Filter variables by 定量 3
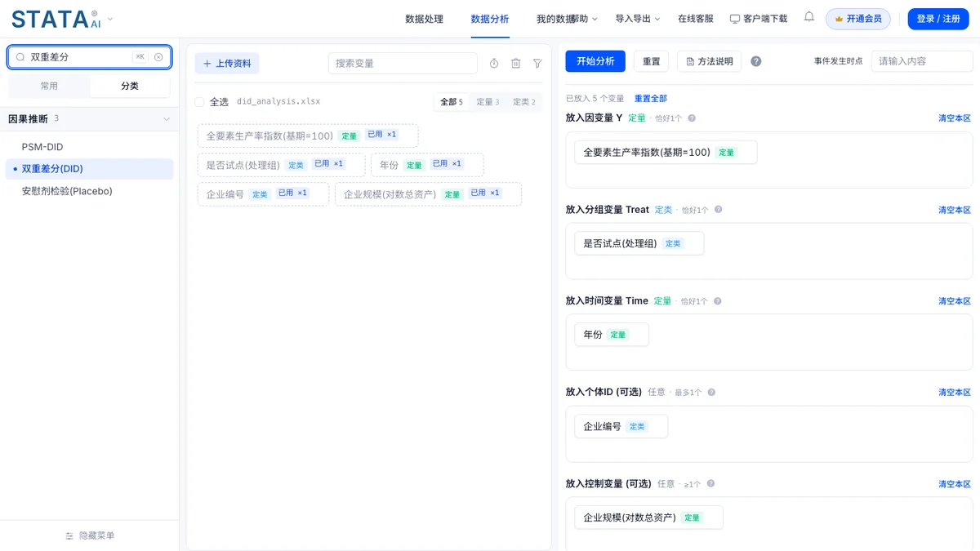 click(x=488, y=102)
